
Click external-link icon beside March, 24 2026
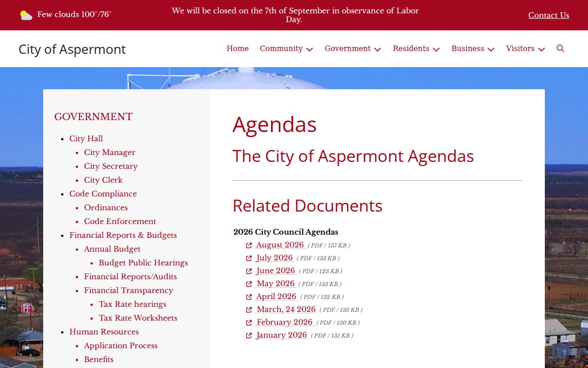249,310
